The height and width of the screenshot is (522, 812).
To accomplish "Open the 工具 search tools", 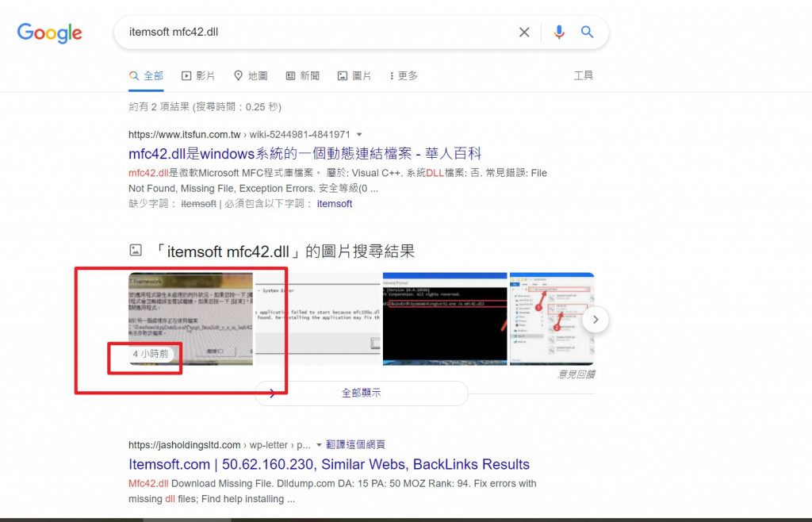I will [x=583, y=75].
